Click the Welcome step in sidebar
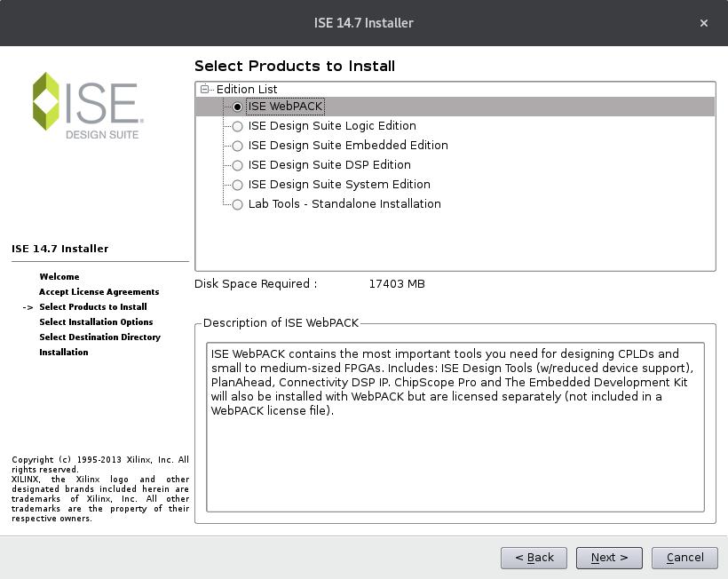The width and height of the screenshot is (728, 579). [59, 277]
